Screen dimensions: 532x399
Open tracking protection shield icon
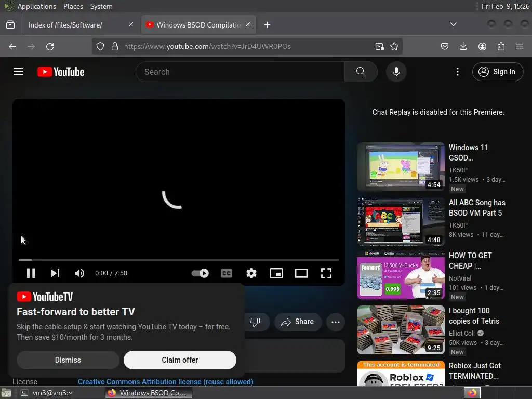click(100, 46)
